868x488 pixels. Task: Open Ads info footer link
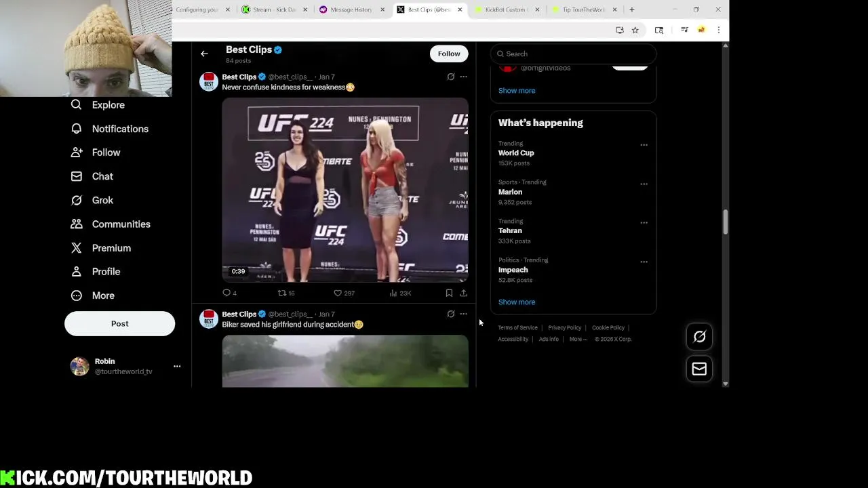point(549,339)
